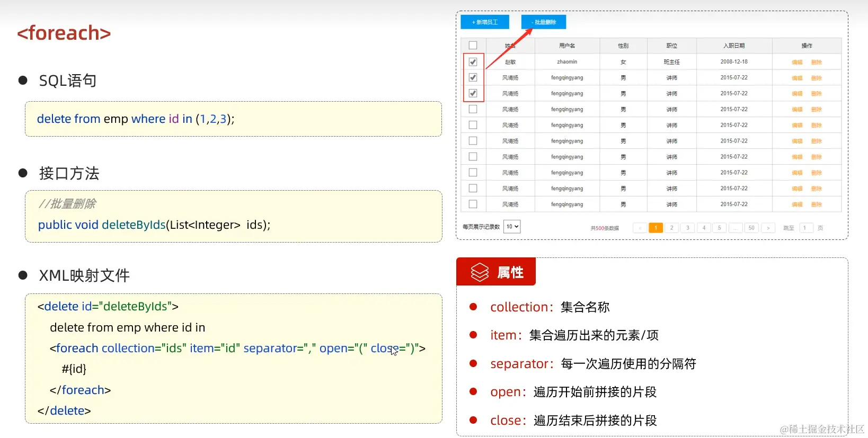Click the 共500条数据 total count text
The height and width of the screenshot is (438, 868).
(605, 228)
